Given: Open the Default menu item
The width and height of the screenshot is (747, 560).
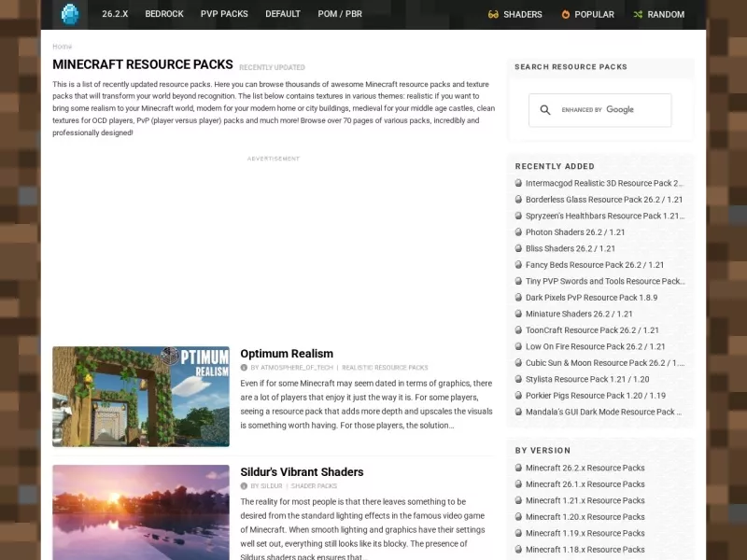Looking at the screenshot, I should tap(283, 14).
